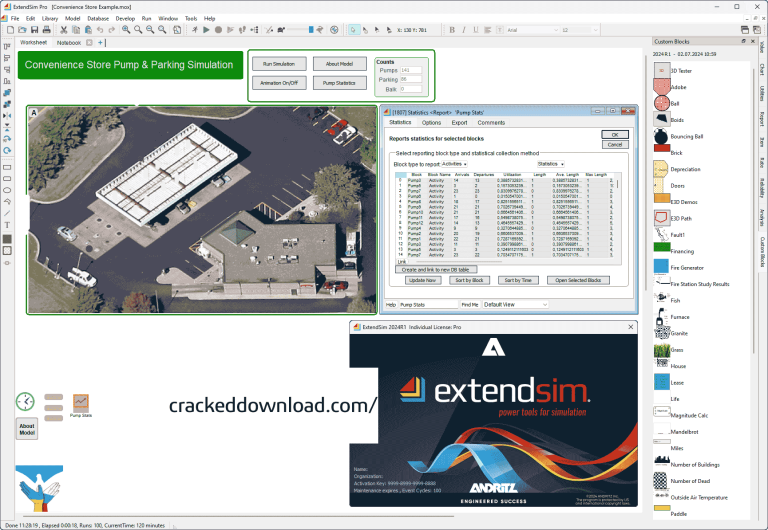Click the Run Simulation button
The image size is (768, 530).
[279, 64]
